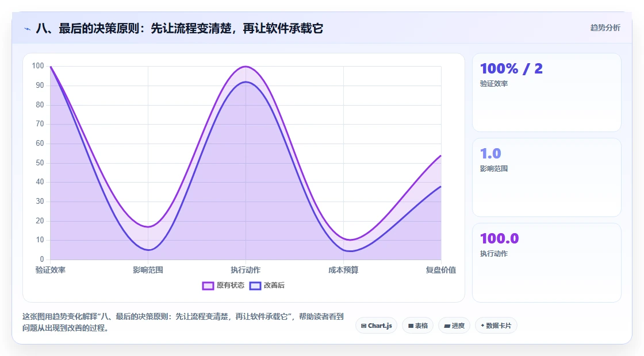Click the chart description paragraph below
The width and height of the screenshot is (644, 356).
183,322
